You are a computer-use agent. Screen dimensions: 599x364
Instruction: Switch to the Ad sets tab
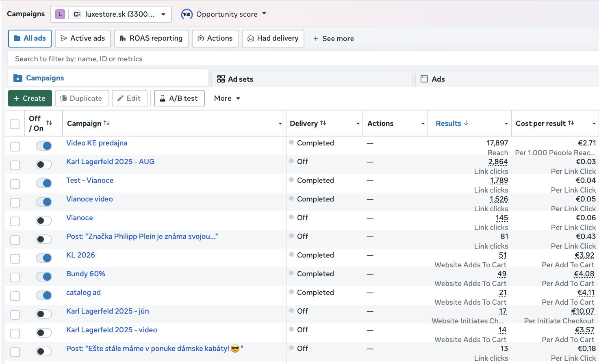312,79
